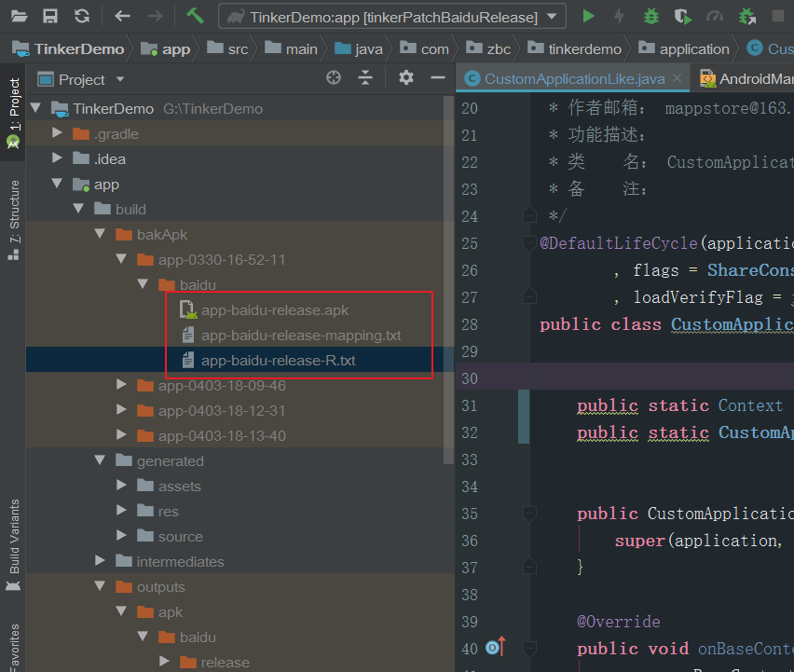Switch to the CustomApplicationLike.java tab

coord(573,79)
